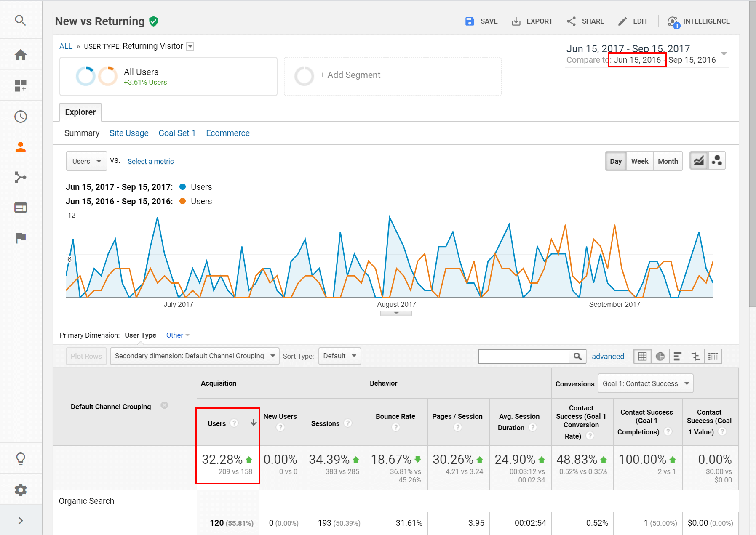
Task: Show help for Goal 1 Completions metric
Action: [668, 431]
